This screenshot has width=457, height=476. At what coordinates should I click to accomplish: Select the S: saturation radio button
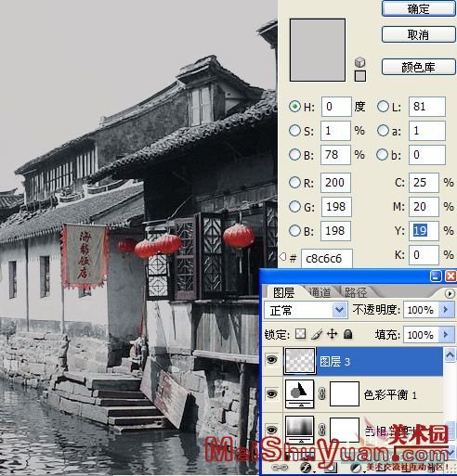pyautogui.click(x=294, y=130)
